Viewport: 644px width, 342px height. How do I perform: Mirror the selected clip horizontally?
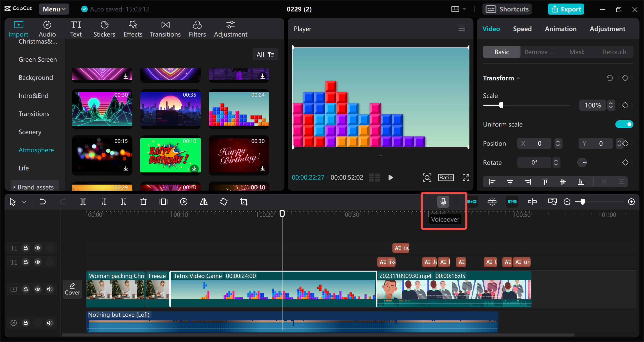tap(203, 201)
